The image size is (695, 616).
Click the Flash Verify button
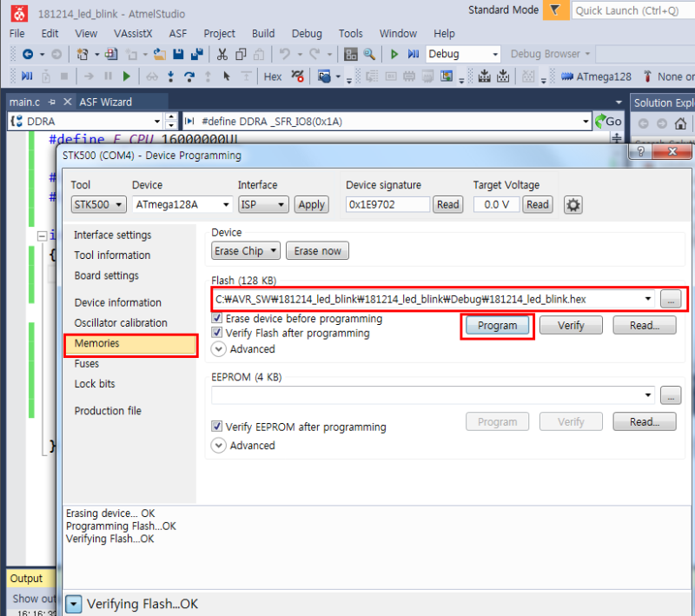click(x=571, y=325)
